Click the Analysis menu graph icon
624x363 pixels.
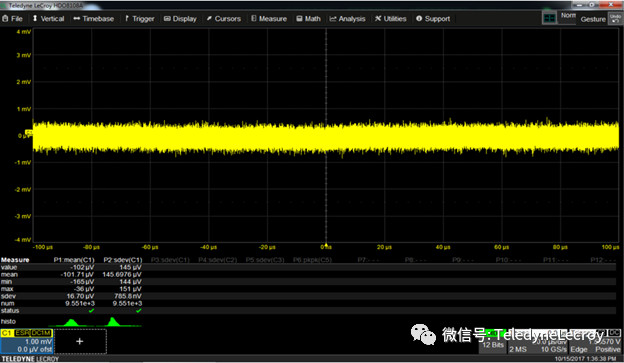point(333,19)
